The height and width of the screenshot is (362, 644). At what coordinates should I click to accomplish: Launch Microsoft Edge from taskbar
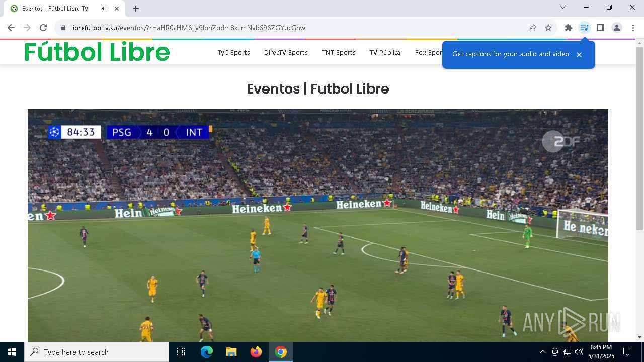pyautogui.click(x=207, y=352)
